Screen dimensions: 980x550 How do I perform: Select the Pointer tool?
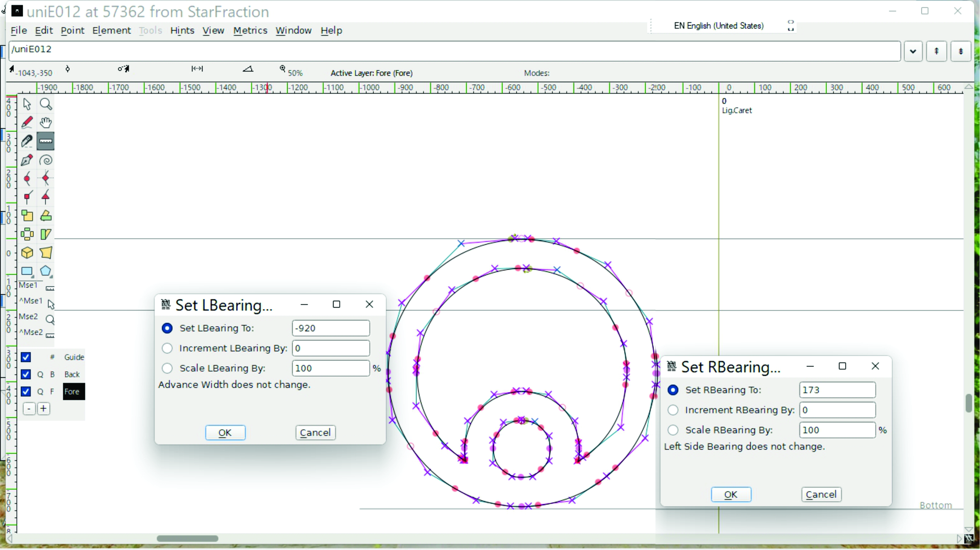tap(27, 104)
